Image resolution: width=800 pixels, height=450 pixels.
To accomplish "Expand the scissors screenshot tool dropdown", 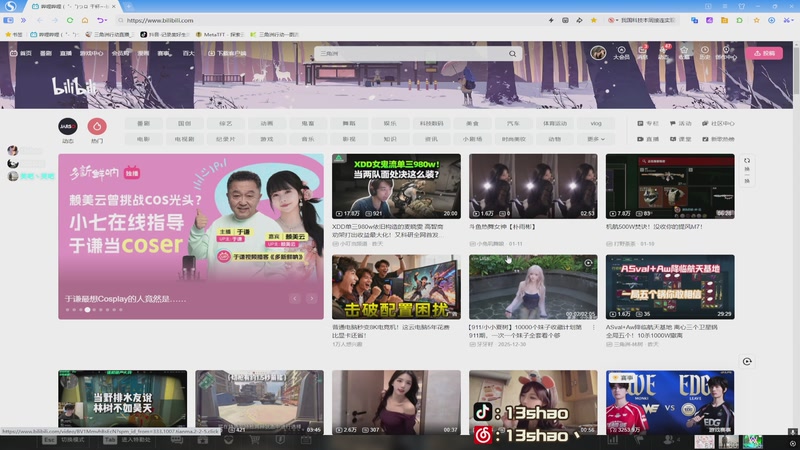I will tap(792, 20).
